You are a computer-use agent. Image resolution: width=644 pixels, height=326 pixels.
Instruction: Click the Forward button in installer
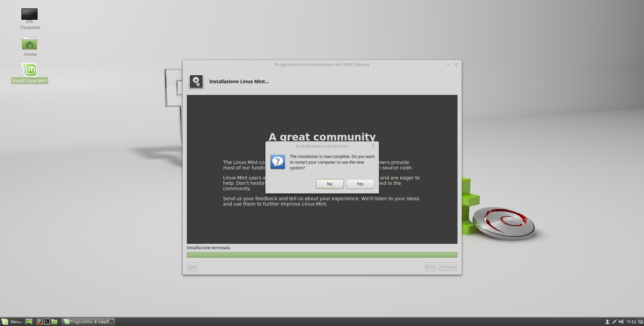point(448,267)
